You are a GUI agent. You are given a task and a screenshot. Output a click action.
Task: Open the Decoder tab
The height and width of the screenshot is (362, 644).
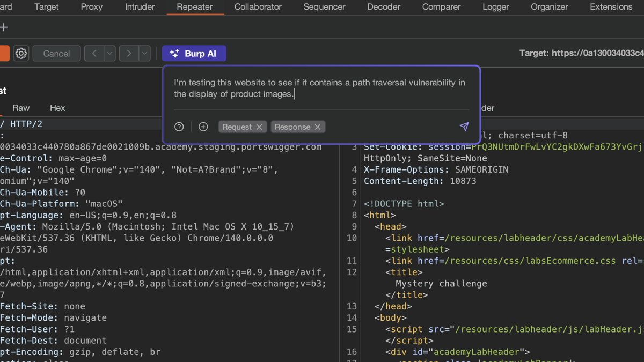pos(383,7)
